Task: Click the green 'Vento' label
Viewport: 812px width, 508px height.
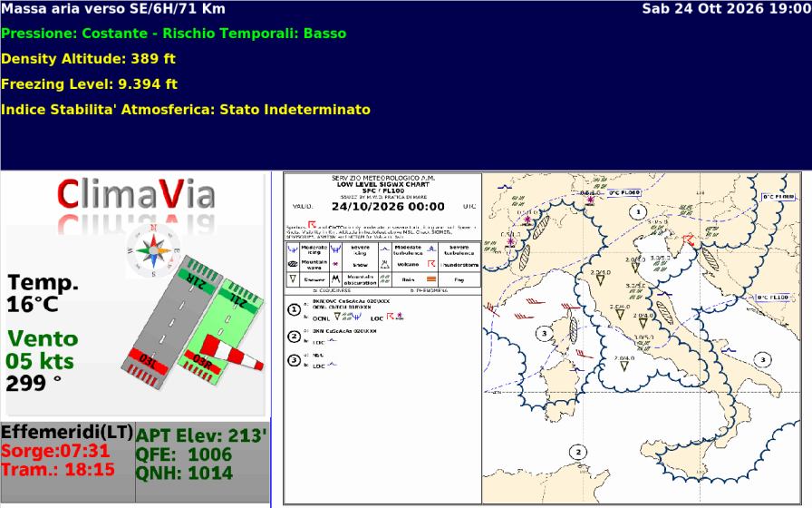Action: 43,339
